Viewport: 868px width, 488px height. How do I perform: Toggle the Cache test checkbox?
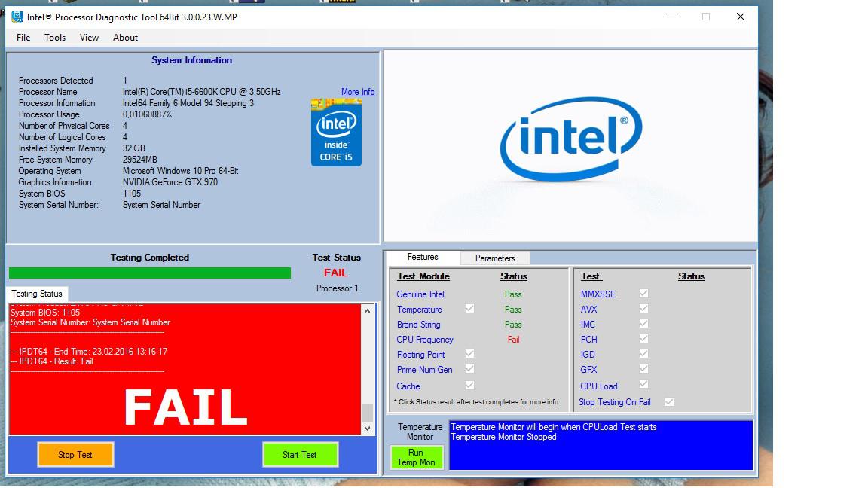[x=469, y=385]
